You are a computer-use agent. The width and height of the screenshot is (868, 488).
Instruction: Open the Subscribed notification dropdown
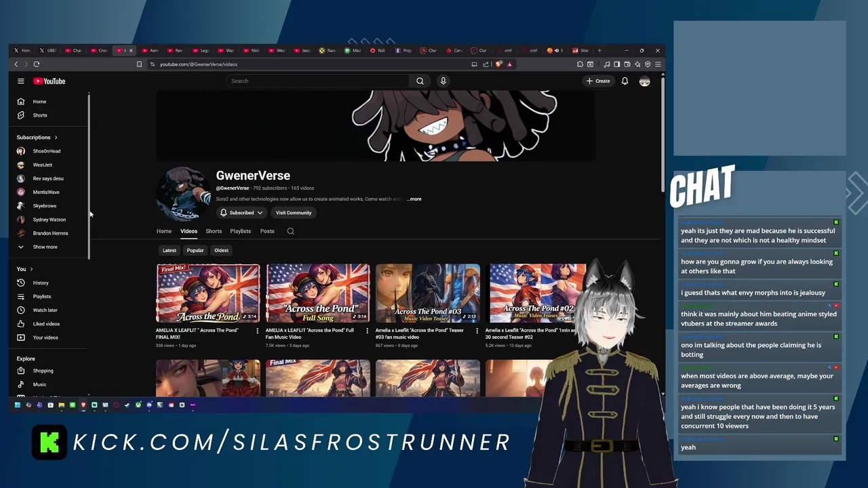[x=241, y=213]
